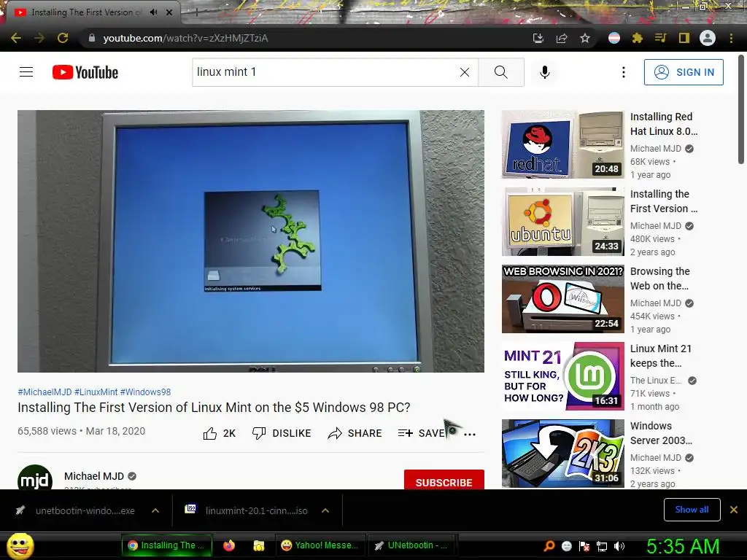747x560 pixels.
Task: Open Web Browsing in 2021 thumbnail
Action: (x=563, y=298)
